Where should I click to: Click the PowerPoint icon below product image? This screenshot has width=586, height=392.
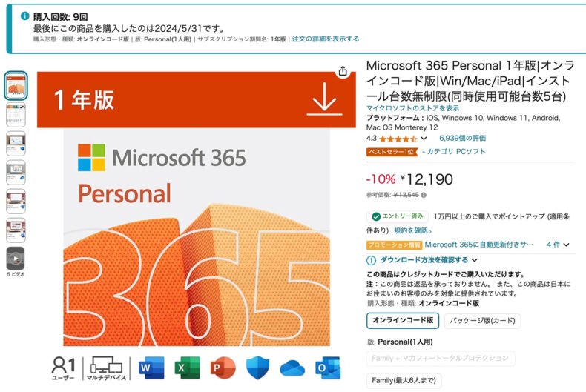click(x=223, y=368)
